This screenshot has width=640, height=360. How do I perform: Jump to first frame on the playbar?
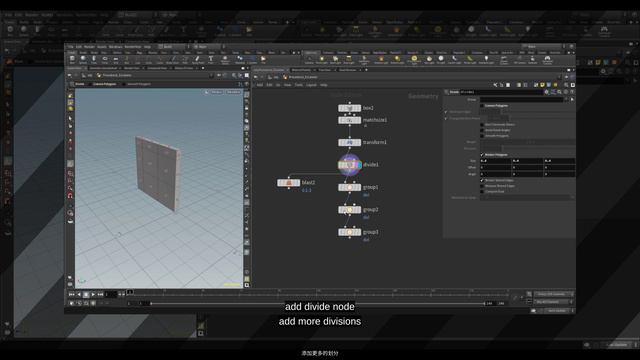point(71,294)
